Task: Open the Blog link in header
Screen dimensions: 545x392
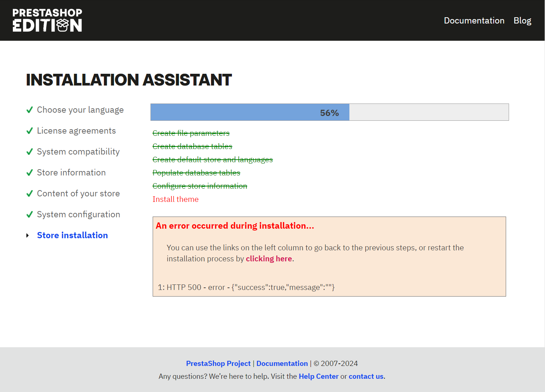Action: (522, 21)
